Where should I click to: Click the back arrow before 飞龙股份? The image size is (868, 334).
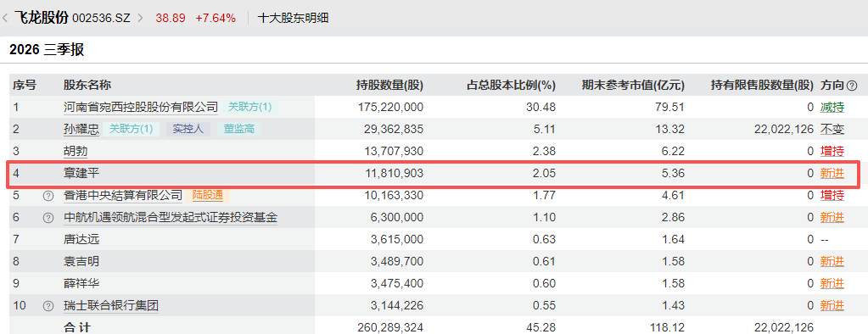pos(5,18)
